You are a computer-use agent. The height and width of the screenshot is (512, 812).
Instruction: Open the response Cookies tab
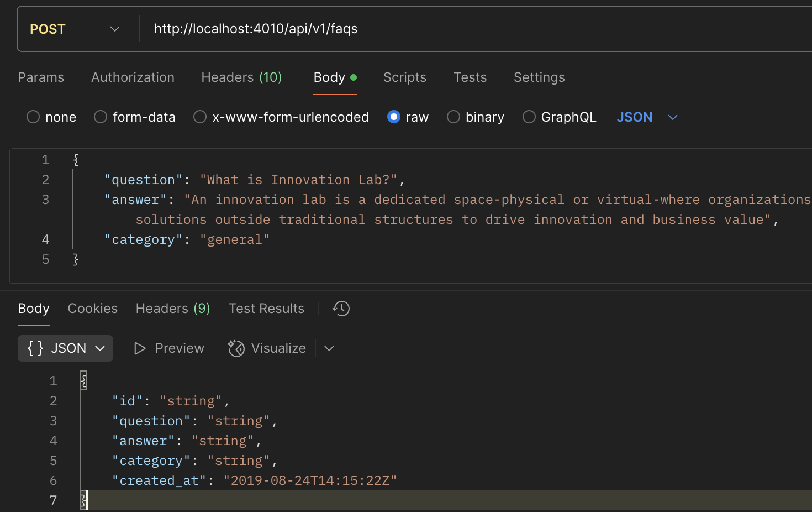point(93,309)
